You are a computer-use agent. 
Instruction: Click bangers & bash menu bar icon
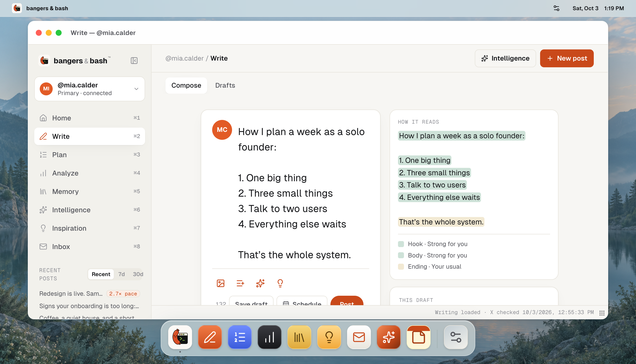(17, 8)
